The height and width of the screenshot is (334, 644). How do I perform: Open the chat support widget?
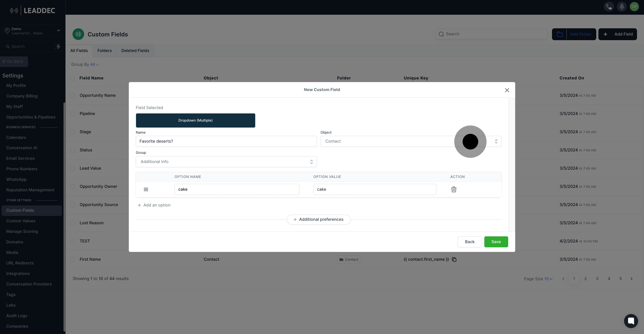click(x=631, y=321)
